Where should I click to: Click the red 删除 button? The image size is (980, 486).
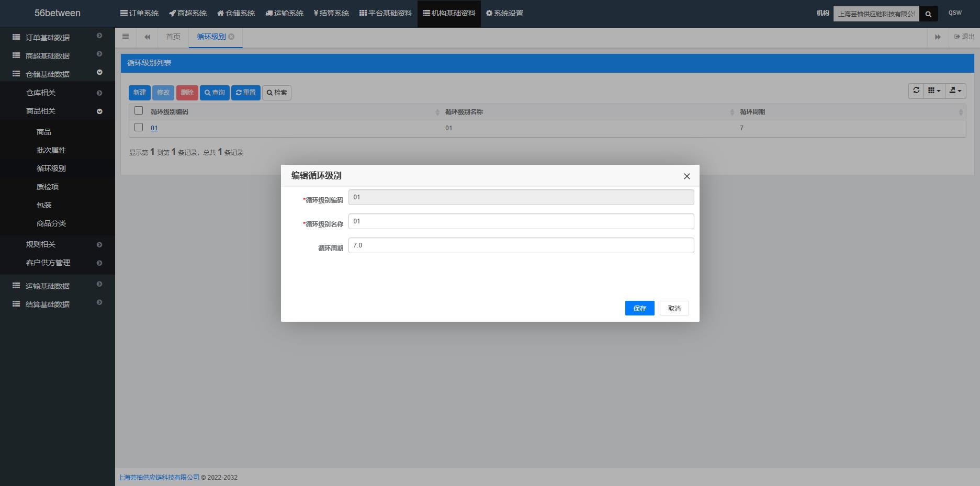pos(187,93)
